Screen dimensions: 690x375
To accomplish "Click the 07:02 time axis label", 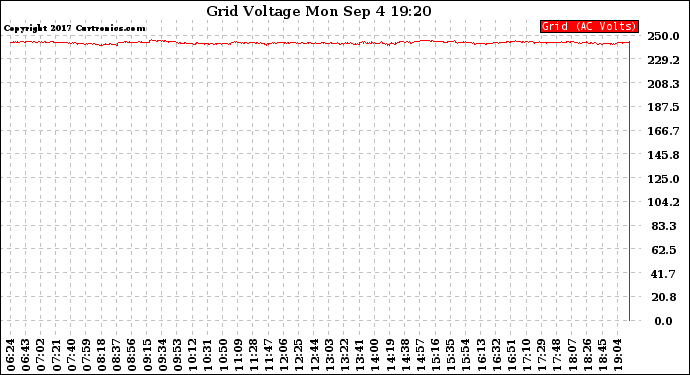I will 41,355.
